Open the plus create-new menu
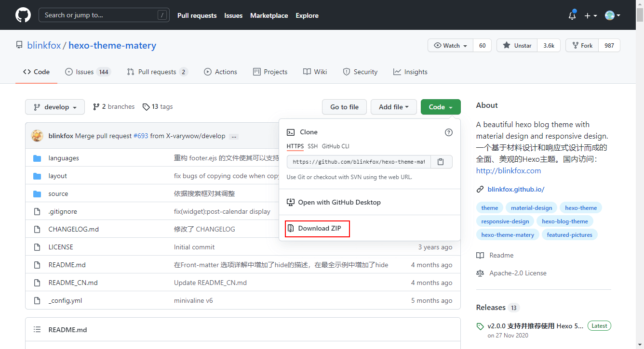The height and width of the screenshot is (349, 644). (x=590, y=15)
